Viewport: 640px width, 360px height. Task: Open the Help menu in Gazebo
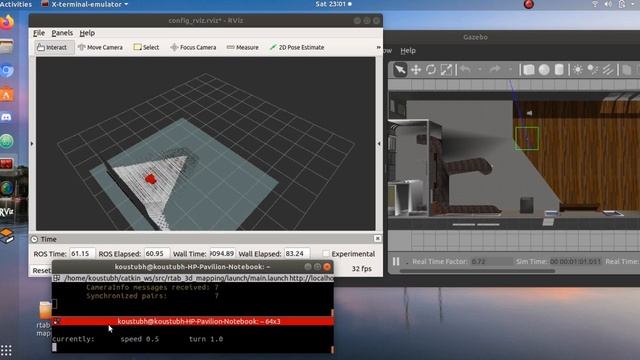(408, 51)
